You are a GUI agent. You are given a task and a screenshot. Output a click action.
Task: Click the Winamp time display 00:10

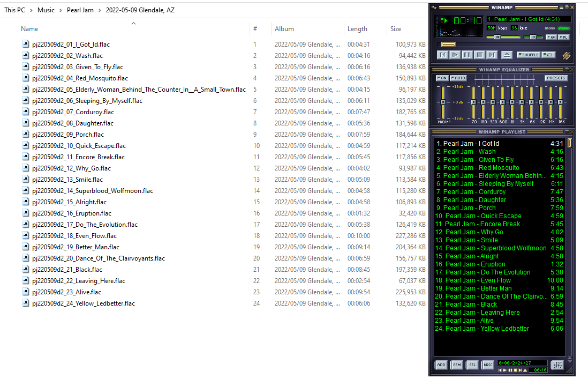[468, 21]
